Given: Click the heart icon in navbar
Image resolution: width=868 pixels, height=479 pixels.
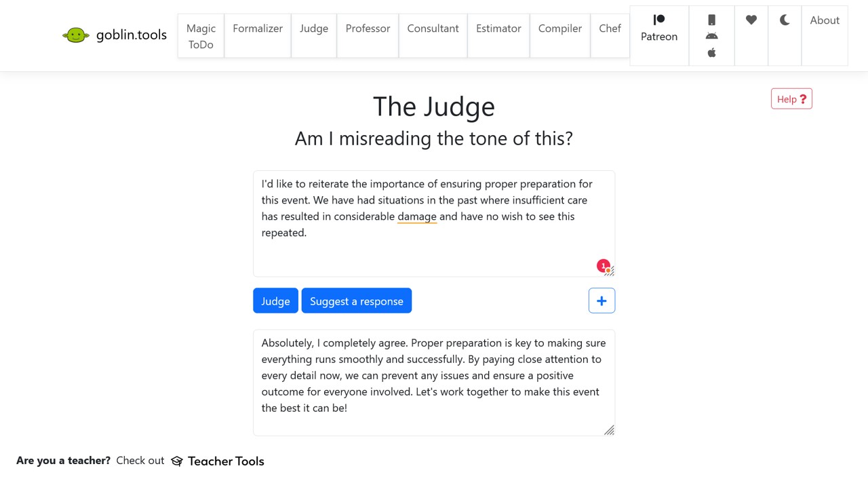Looking at the screenshot, I should pos(751,20).
